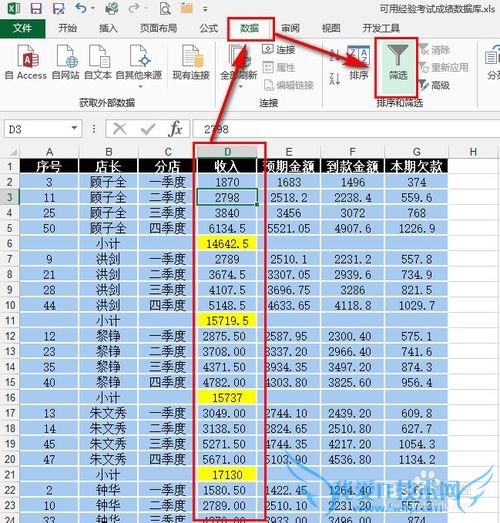This screenshot has width=500, height=523.
Task: Switch to the 视图 ribbon tab
Action: click(331, 28)
